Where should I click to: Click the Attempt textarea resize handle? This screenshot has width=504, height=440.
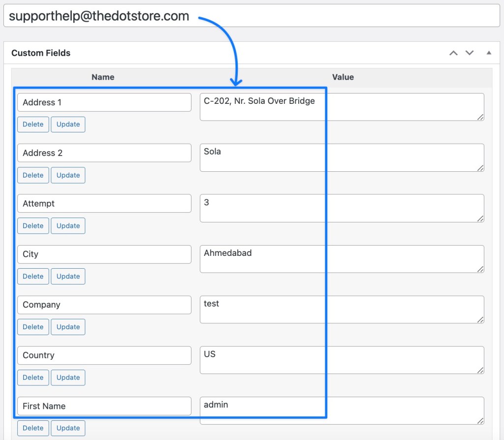click(x=480, y=219)
